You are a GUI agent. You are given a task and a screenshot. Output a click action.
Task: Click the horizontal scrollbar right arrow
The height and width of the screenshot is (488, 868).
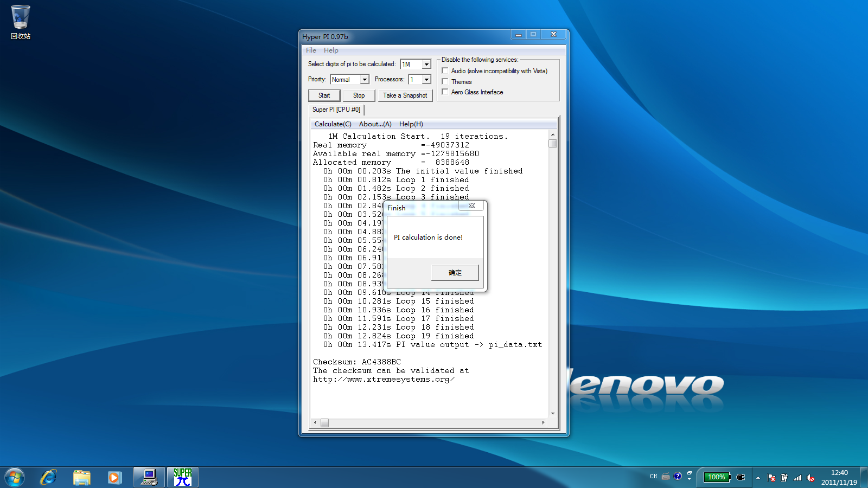(x=544, y=422)
